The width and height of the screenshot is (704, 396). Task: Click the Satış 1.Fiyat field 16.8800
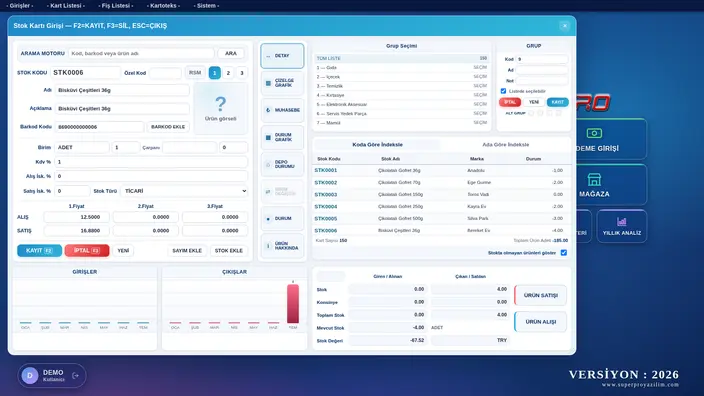[76, 230]
